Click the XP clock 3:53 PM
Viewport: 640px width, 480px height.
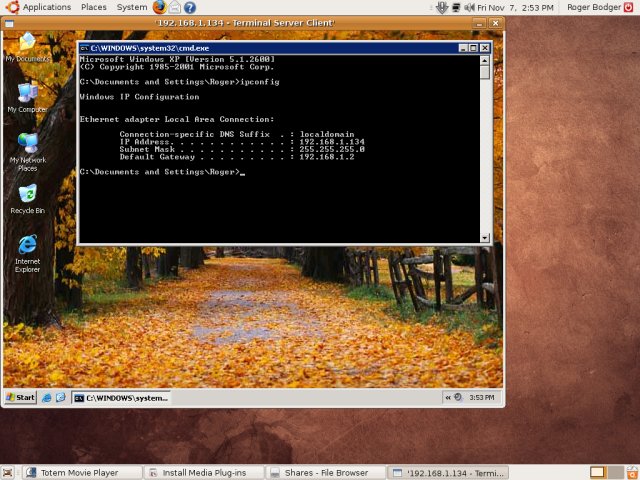point(482,398)
